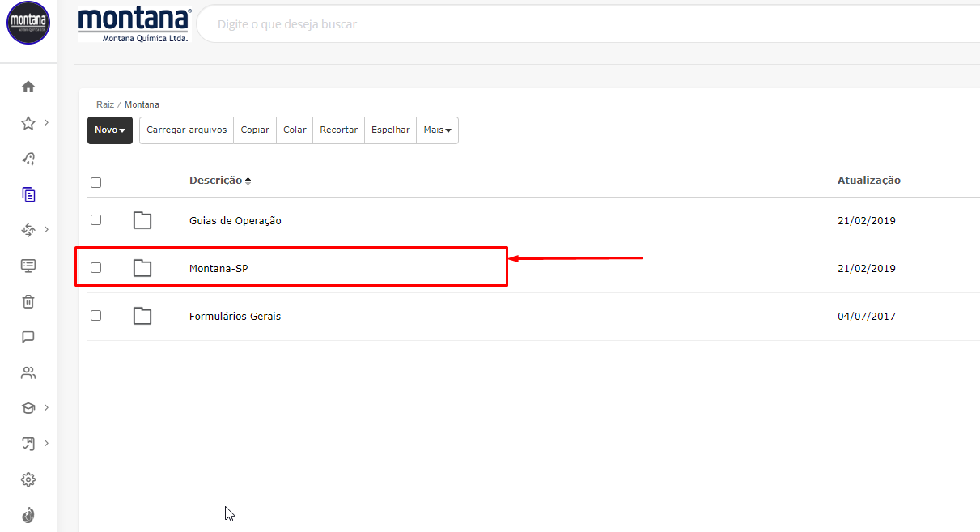Open the chat bubble icon
Image resolution: width=980 pixels, height=532 pixels.
pos(28,337)
